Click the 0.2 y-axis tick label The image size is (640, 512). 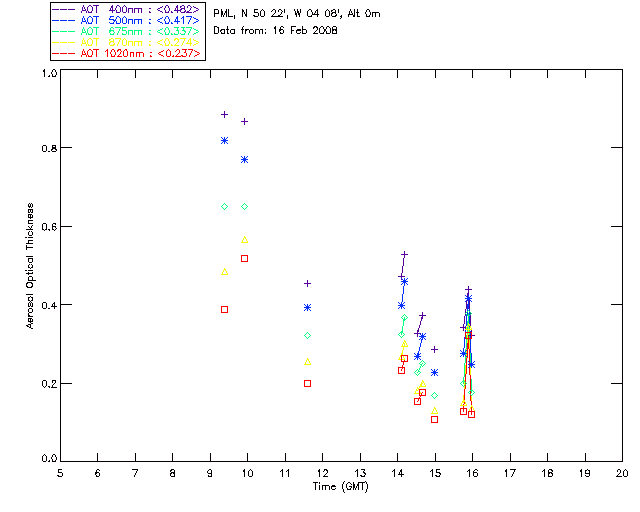pyautogui.click(x=49, y=384)
